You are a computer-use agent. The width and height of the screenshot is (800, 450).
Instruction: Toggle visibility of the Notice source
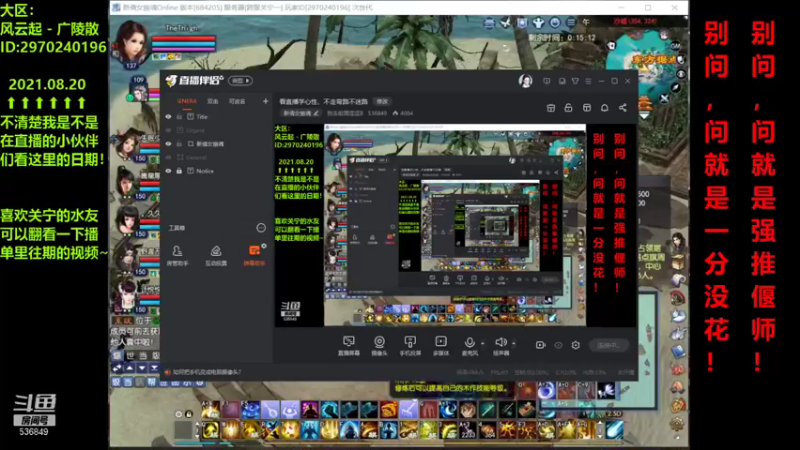[168, 171]
